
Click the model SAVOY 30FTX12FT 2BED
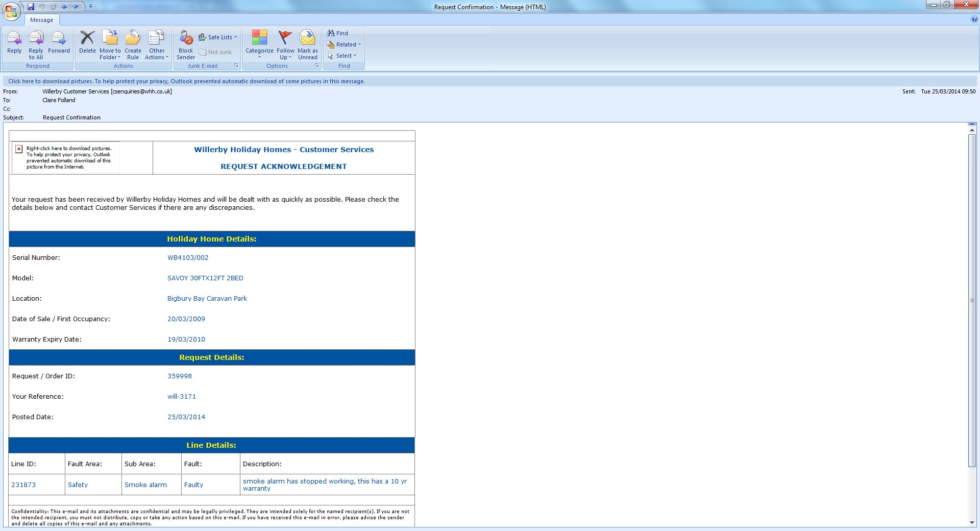(205, 278)
